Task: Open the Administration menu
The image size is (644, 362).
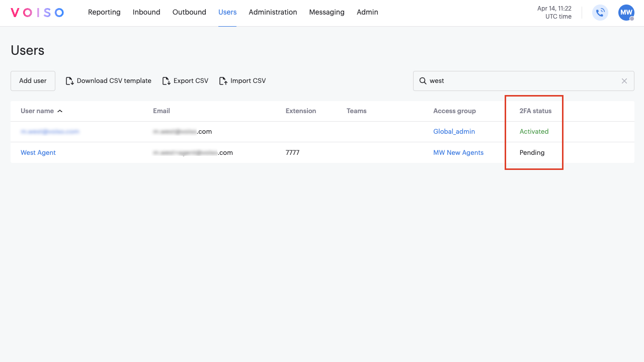Action: tap(273, 12)
